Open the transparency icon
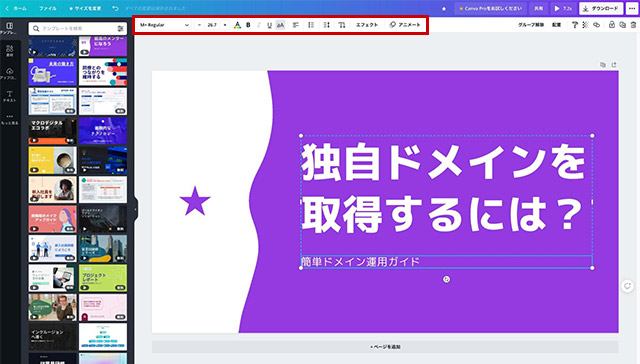This screenshot has height=364, width=640. click(x=585, y=25)
